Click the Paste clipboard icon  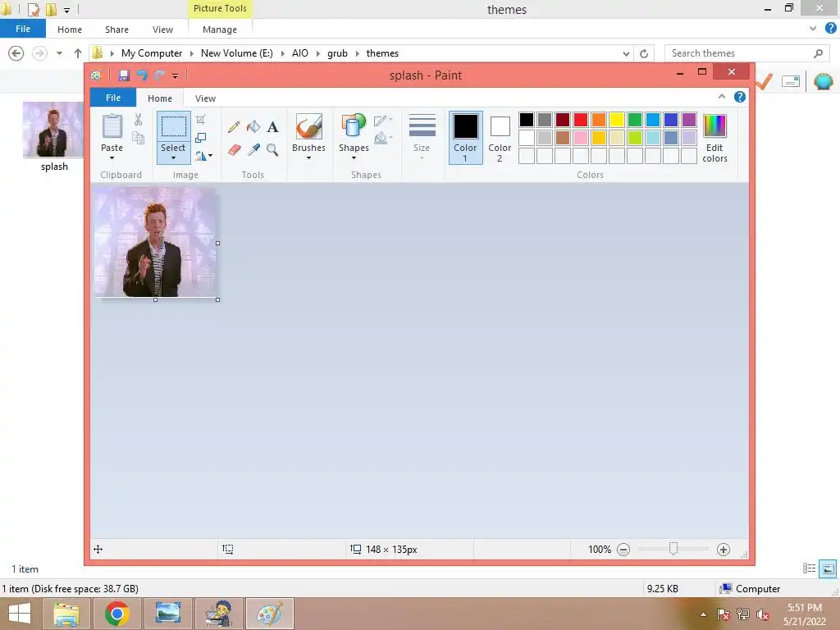pos(112,127)
